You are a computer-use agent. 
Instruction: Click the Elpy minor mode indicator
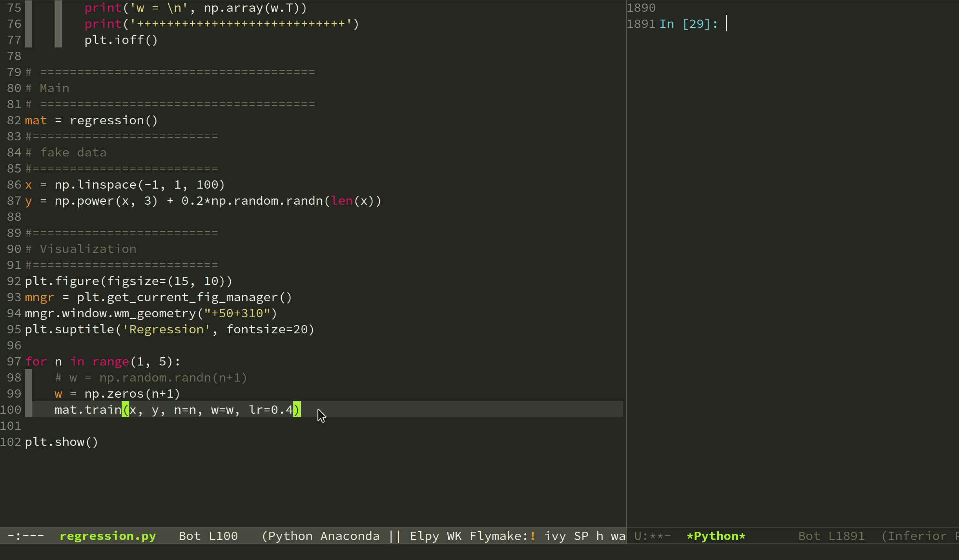424,536
